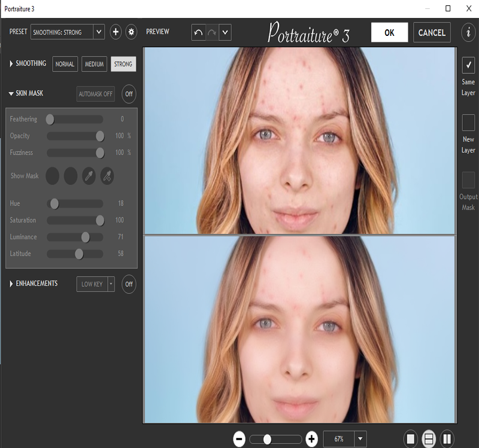479x448 pixels.
Task: Switch to vertical split preview
Action: [447, 439]
